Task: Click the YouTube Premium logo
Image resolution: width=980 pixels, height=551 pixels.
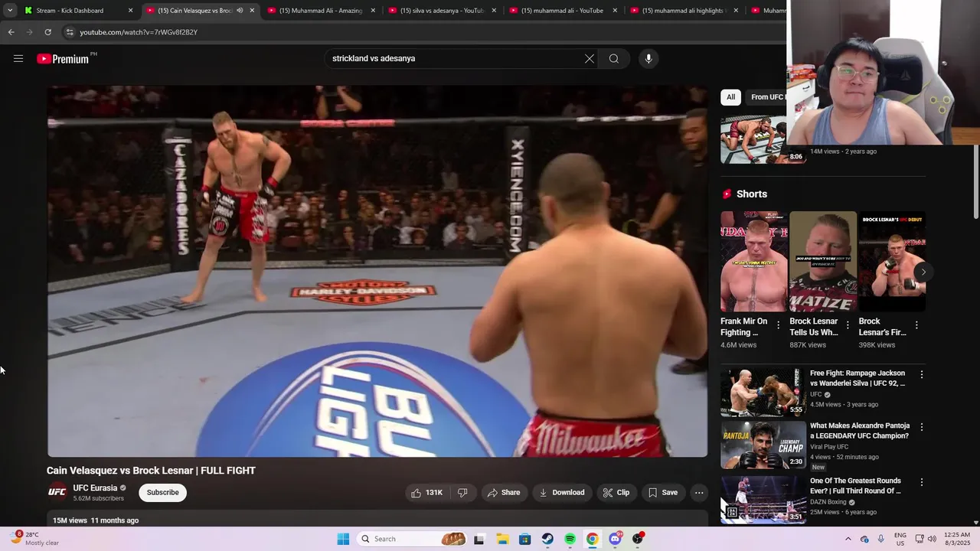Action: pyautogui.click(x=63, y=59)
